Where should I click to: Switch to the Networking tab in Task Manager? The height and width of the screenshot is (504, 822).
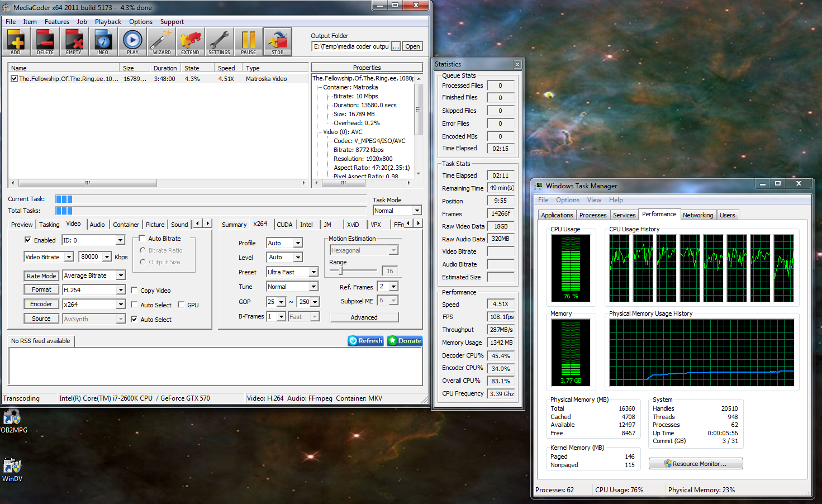point(697,215)
